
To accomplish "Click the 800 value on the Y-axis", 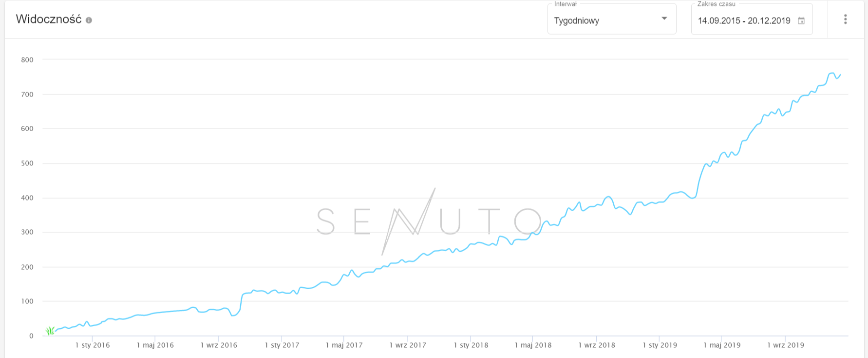I will click(27, 60).
